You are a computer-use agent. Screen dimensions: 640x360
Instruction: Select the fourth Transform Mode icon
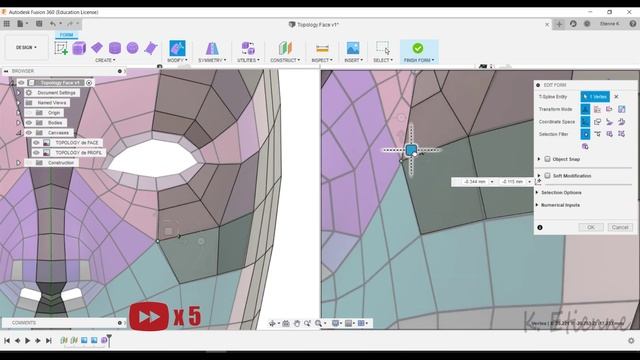pyautogui.click(x=621, y=109)
